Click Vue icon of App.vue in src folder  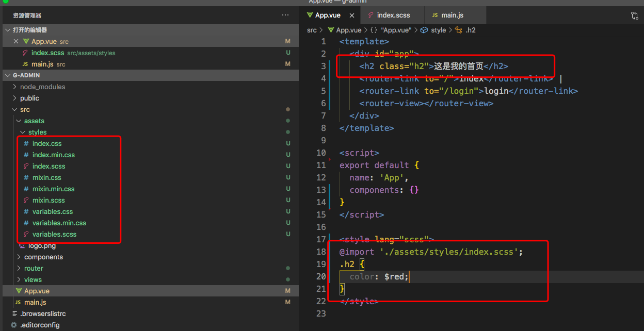[19, 291]
